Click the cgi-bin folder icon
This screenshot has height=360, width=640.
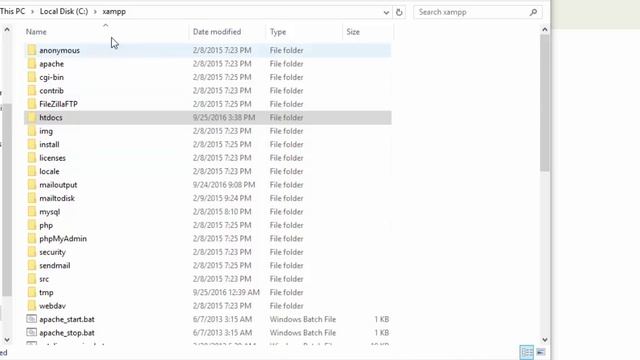pos(32,77)
